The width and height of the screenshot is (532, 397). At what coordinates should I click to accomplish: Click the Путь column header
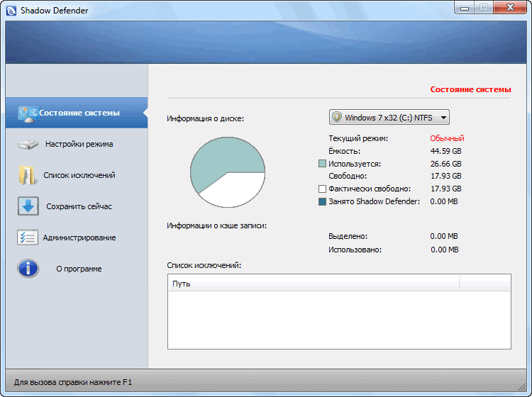point(314,284)
